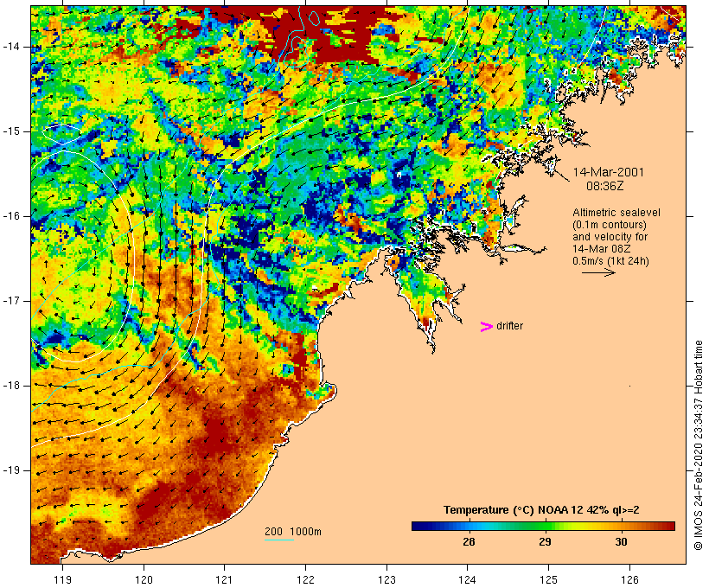Click the '0.5m/s (1kt 24h)' label

pyautogui.click(x=610, y=261)
